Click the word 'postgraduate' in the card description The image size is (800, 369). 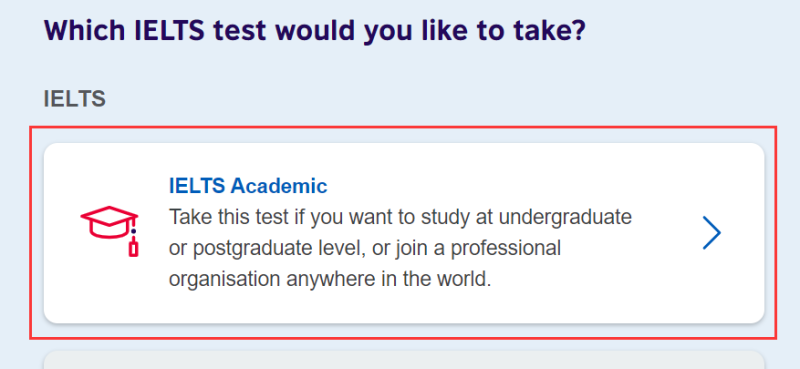pos(251,249)
